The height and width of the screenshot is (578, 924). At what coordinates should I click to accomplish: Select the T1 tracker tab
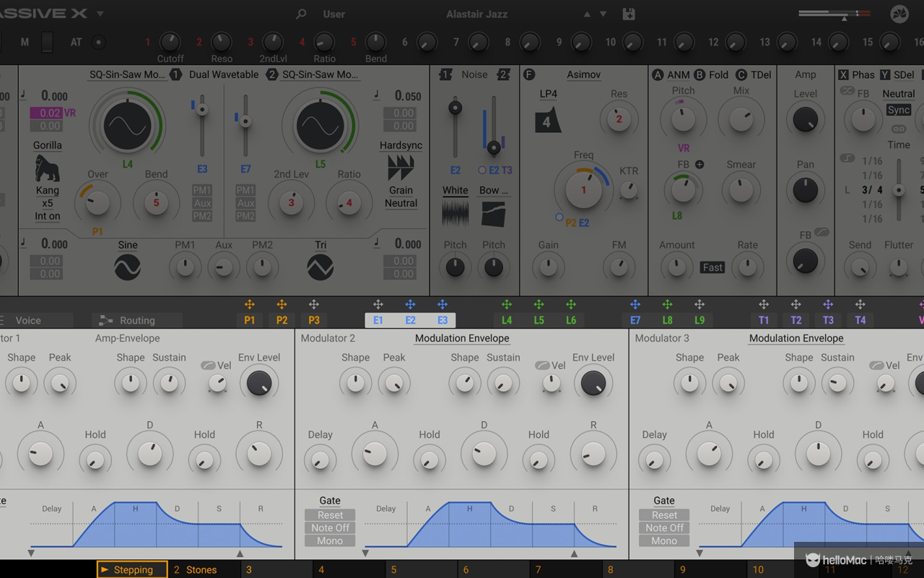click(x=764, y=320)
